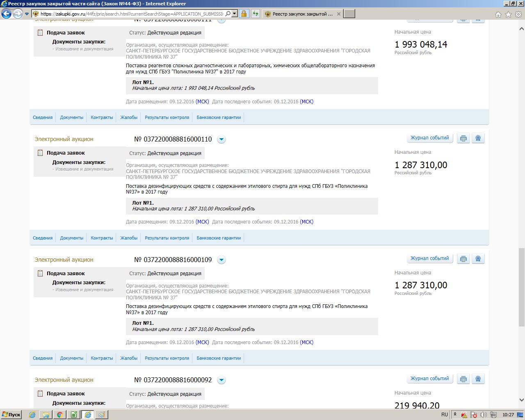Click the page scroll-down chevron at bottom right

click(522, 400)
